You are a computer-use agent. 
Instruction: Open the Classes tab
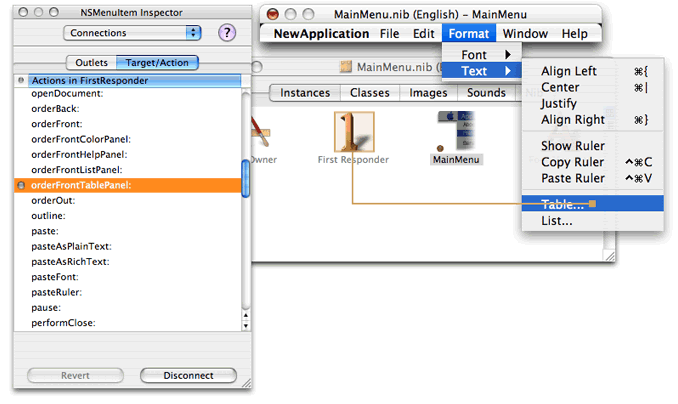[x=369, y=93]
